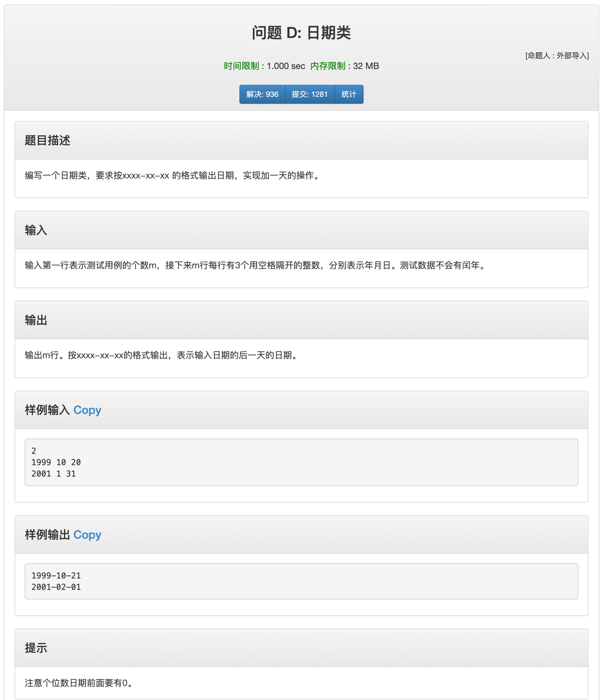Click the 样例输出 heading text
Image resolution: width=603 pixels, height=700 pixels.
48,534
